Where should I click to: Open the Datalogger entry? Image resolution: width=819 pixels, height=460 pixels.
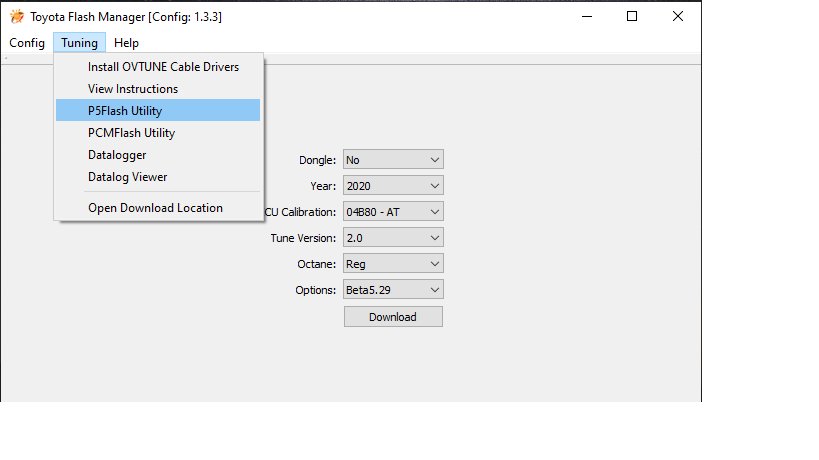pos(158,155)
